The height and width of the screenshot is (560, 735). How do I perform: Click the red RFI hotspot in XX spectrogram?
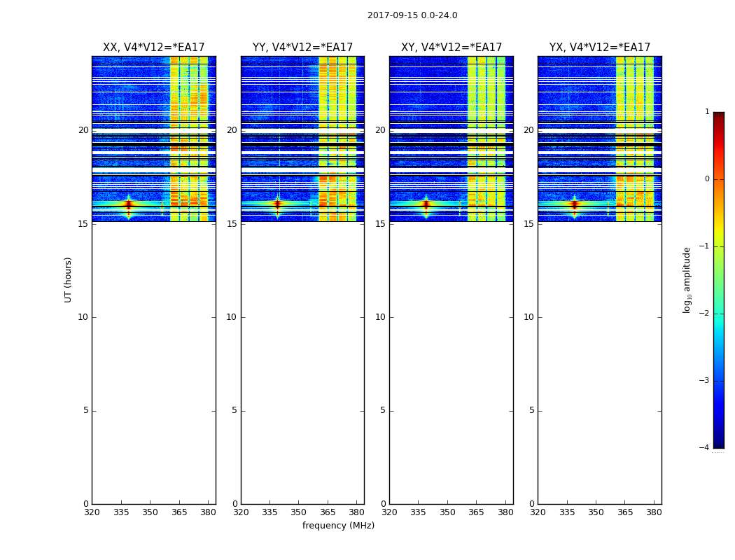pyautogui.click(x=128, y=204)
